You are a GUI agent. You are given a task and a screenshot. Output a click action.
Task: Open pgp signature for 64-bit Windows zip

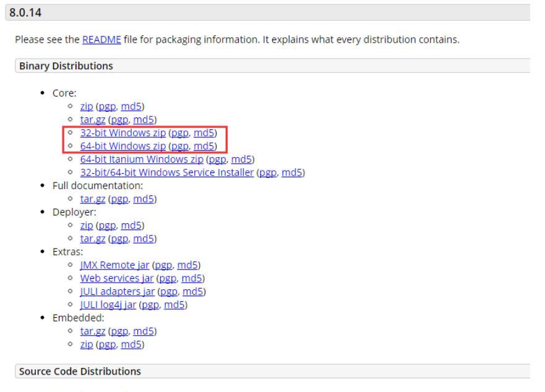pos(180,146)
